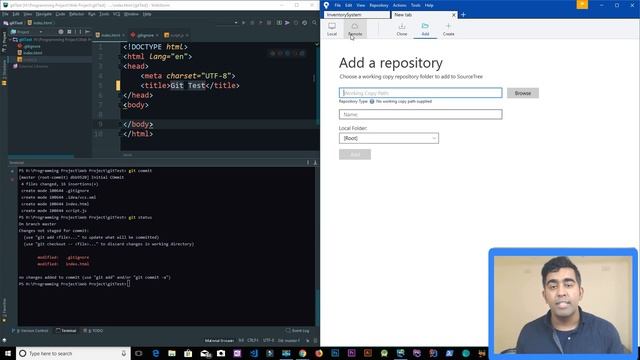This screenshot has width=640, height=360.
Task: Open Firefox from the taskbar
Action: tap(319, 353)
